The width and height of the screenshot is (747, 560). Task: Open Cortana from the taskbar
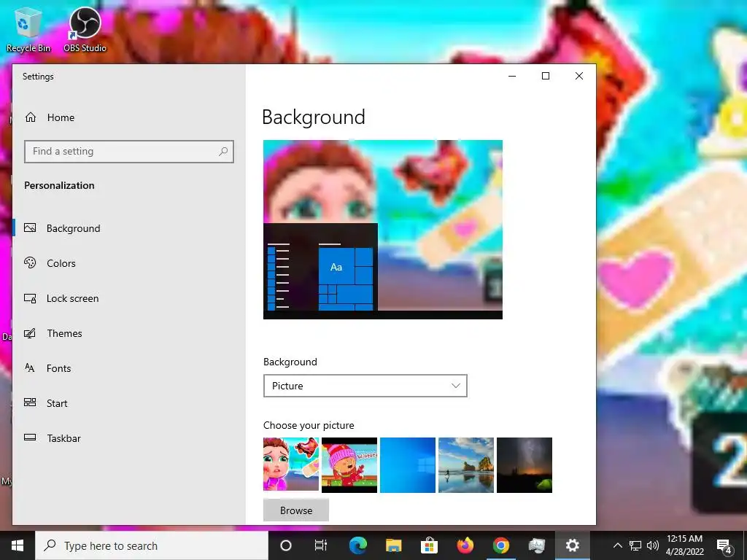[x=286, y=545]
